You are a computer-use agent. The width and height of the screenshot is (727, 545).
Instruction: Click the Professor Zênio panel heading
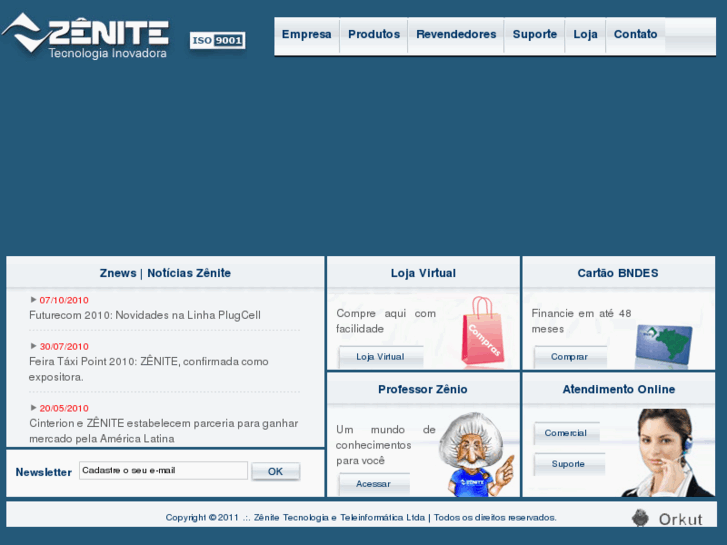[423, 389]
